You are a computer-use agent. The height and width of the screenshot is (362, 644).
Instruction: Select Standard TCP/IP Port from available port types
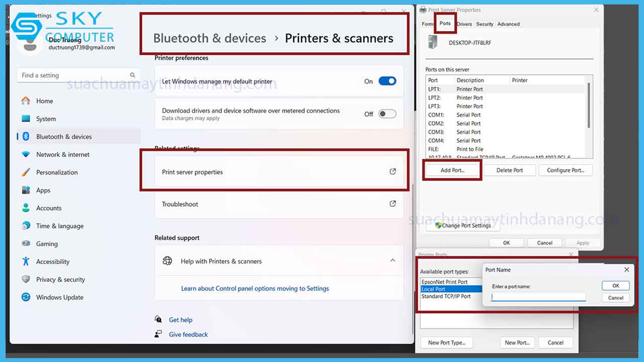pyautogui.click(x=447, y=296)
